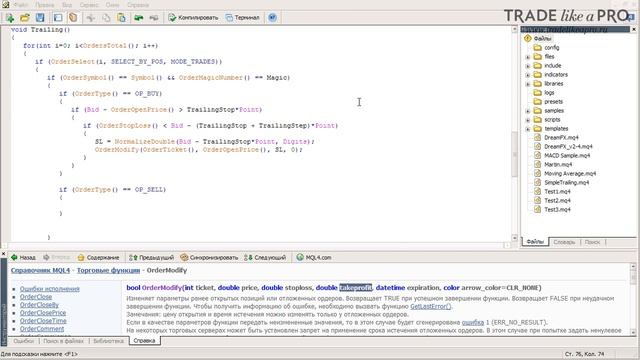
Task: Select the SimpleTrailing.mq4 file
Action: pos(567,182)
